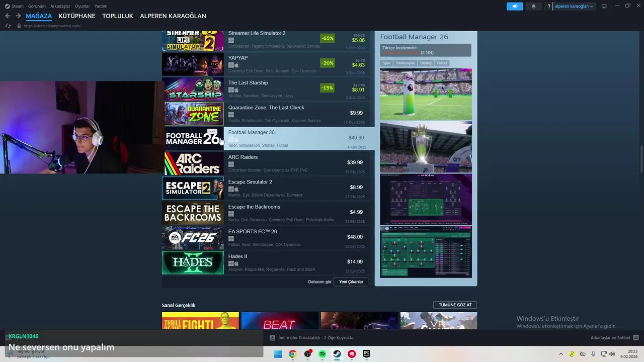Image resolution: width=644 pixels, height=362 pixels.
Task: Open The Last Starship listing
Action: click(267, 89)
